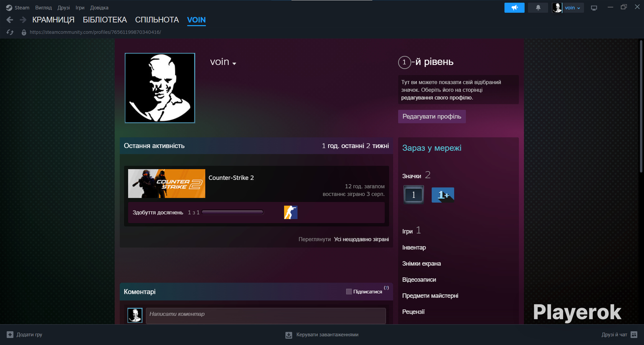Select the VOIN tab
The image size is (644, 345).
click(196, 20)
